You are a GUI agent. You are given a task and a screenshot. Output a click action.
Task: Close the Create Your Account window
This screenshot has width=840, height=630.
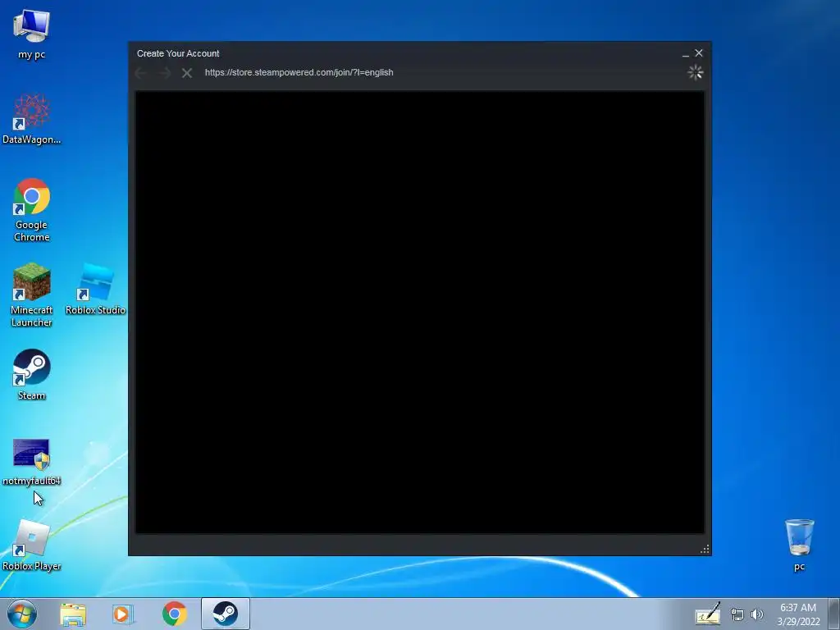pyautogui.click(x=699, y=53)
